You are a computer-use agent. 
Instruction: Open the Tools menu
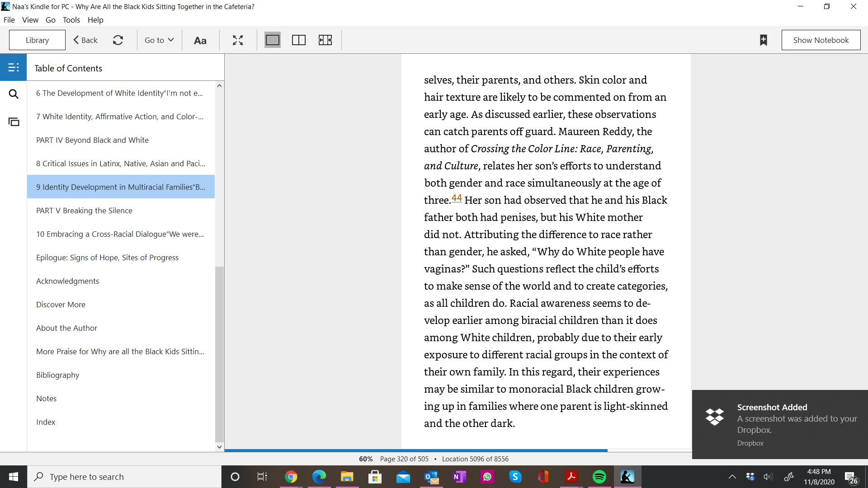[x=71, y=20]
